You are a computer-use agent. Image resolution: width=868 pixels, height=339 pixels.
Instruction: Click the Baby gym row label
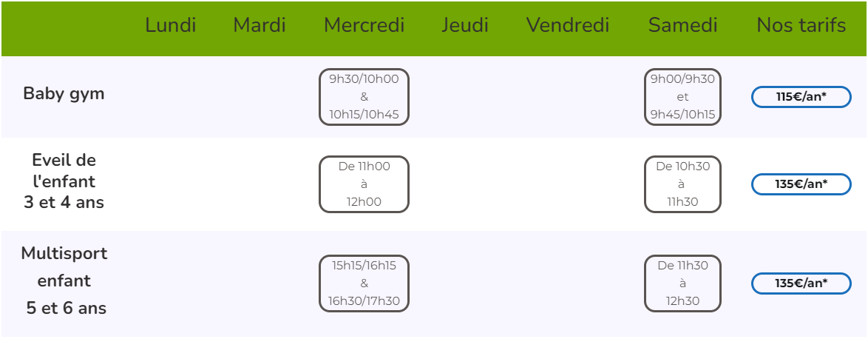click(x=64, y=94)
